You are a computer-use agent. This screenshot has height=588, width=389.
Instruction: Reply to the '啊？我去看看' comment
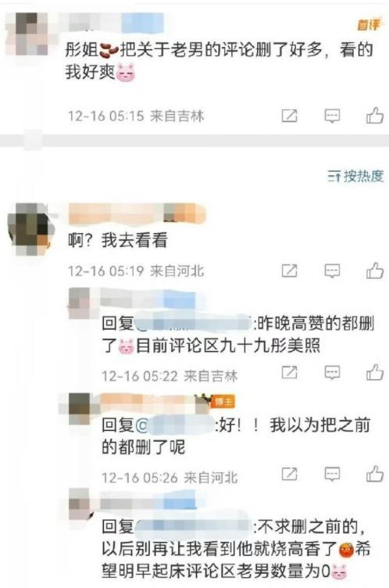click(x=332, y=271)
